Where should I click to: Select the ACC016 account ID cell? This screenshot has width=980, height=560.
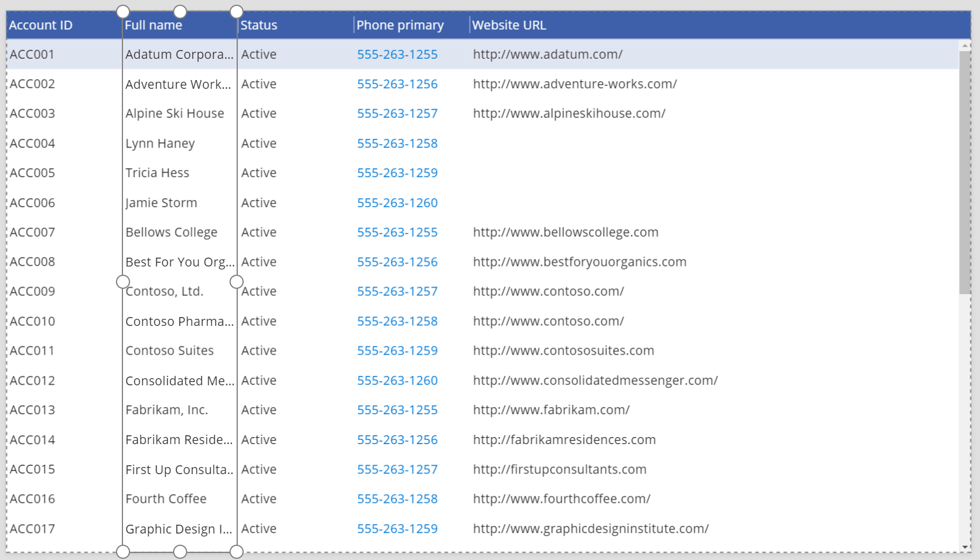[32, 499]
